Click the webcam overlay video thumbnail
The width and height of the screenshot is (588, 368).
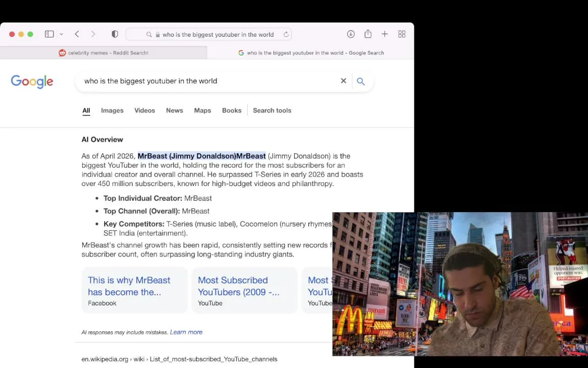tap(460, 284)
